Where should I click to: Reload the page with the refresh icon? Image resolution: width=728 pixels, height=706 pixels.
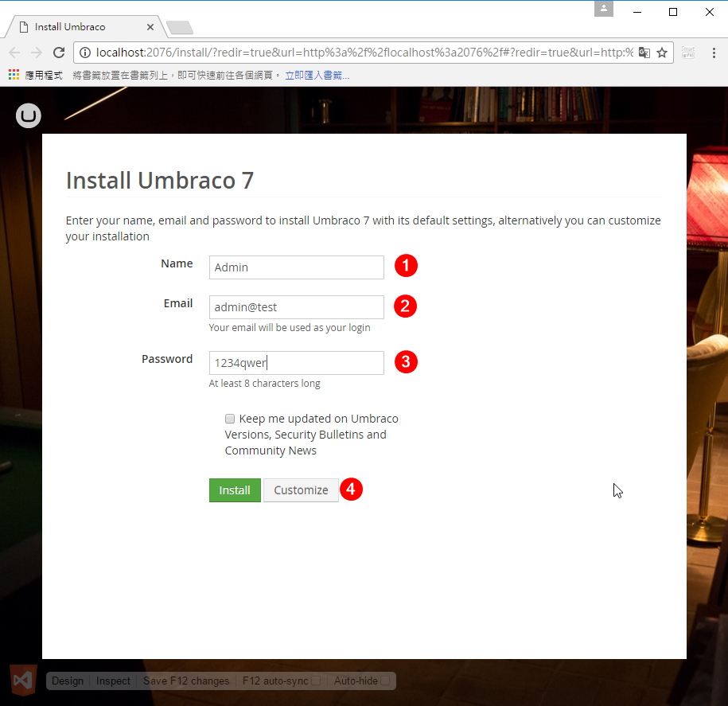59,53
